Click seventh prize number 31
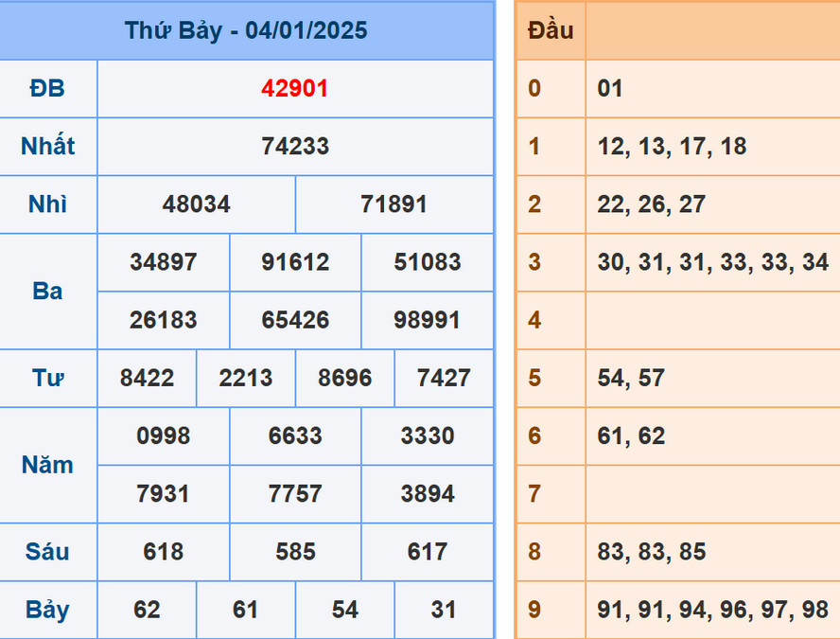 click(x=443, y=610)
